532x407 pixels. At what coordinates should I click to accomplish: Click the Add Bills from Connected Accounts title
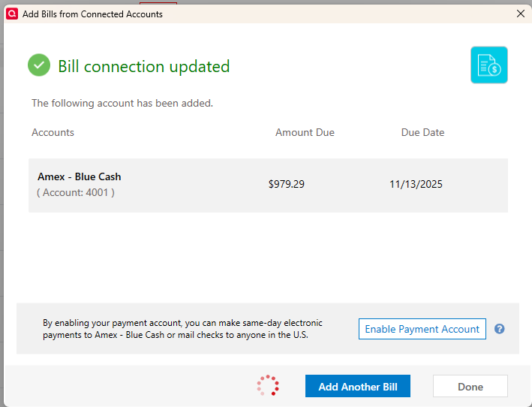[92, 14]
